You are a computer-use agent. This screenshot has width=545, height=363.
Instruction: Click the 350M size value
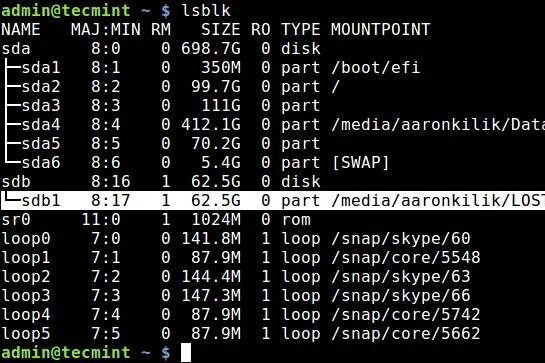point(221,67)
